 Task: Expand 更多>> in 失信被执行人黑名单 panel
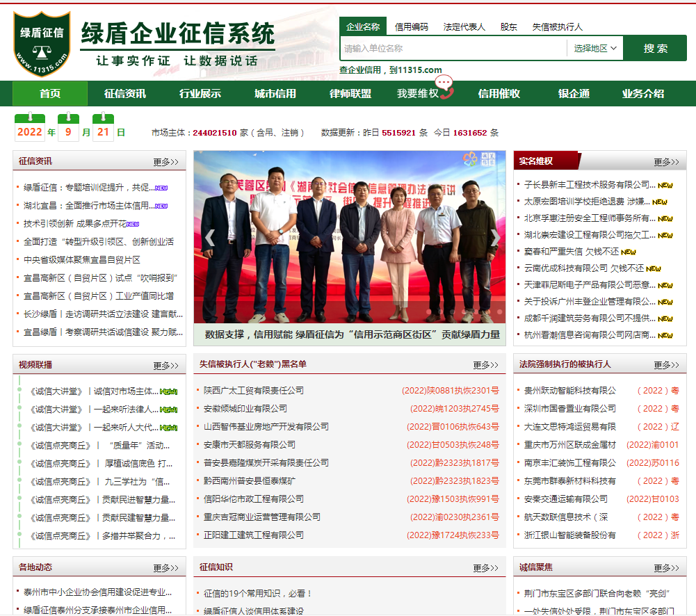485,365
